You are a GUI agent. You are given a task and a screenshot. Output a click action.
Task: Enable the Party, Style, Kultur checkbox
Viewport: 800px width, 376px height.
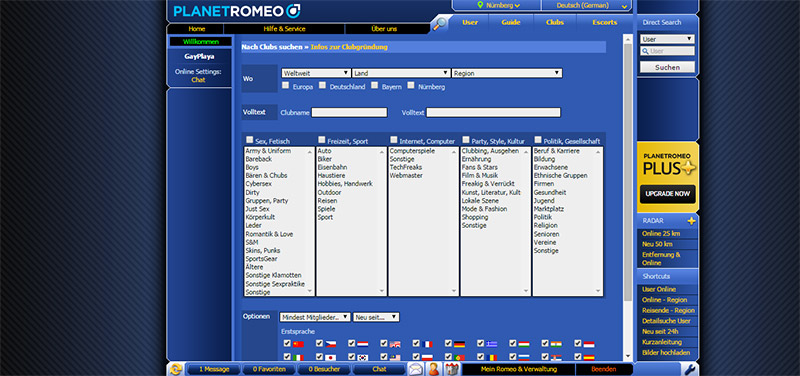(x=466, y=140)
